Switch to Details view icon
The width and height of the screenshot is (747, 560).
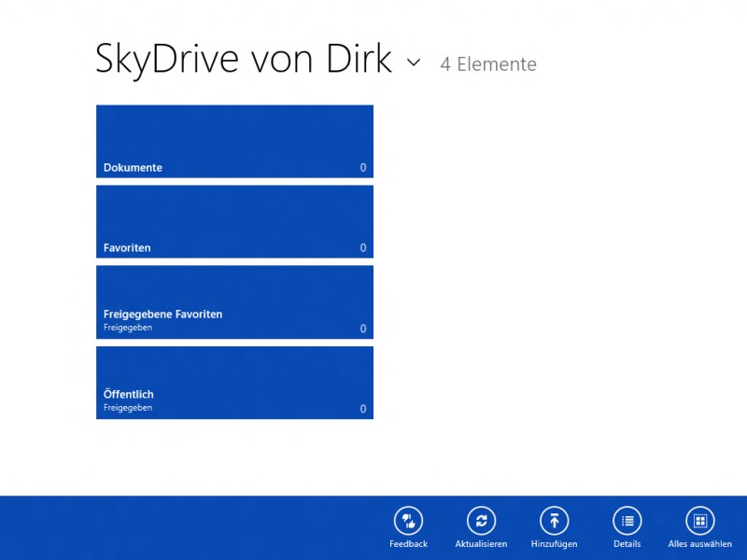point(627,521)
